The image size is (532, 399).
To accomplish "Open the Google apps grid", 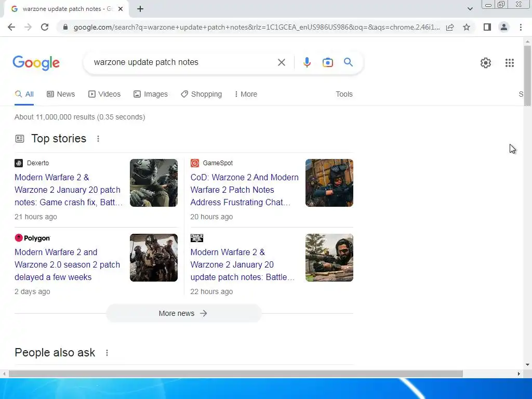I will [509, 63].
